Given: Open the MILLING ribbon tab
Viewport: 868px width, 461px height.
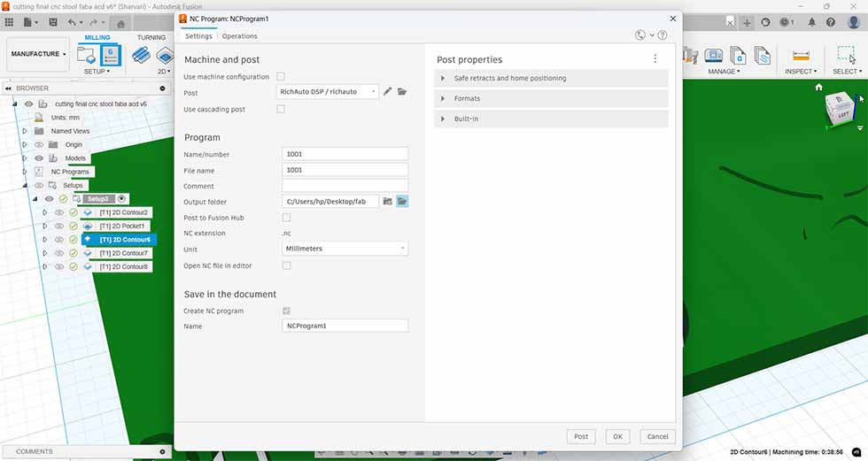Looking at the screenshot, I should coord(97,37).
